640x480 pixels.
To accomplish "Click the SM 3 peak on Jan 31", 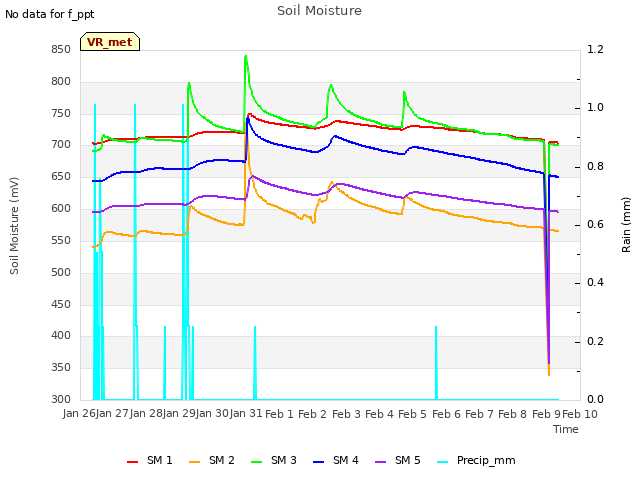I will [x=246, y=56].
